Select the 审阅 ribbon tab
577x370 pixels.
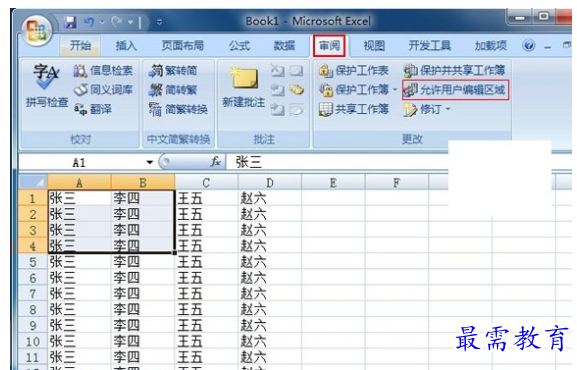point(329,46)
